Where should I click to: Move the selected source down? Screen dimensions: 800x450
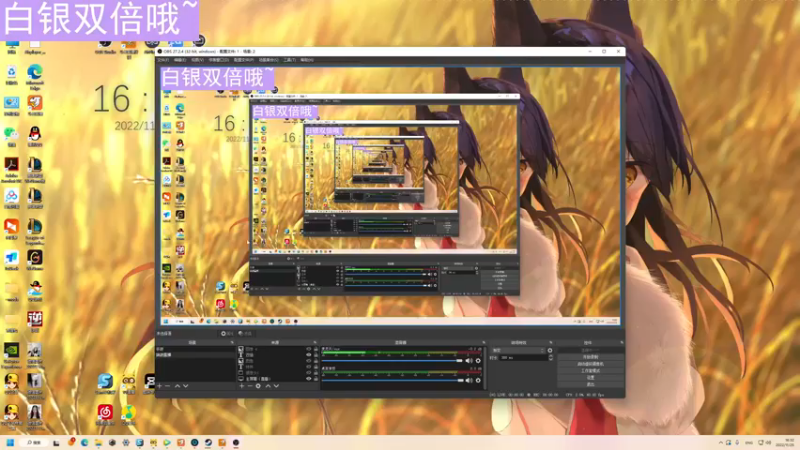pos(276,386)
